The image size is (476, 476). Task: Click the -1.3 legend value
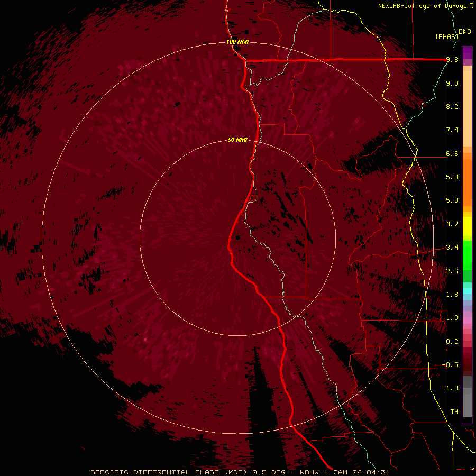tap(451, 388)
